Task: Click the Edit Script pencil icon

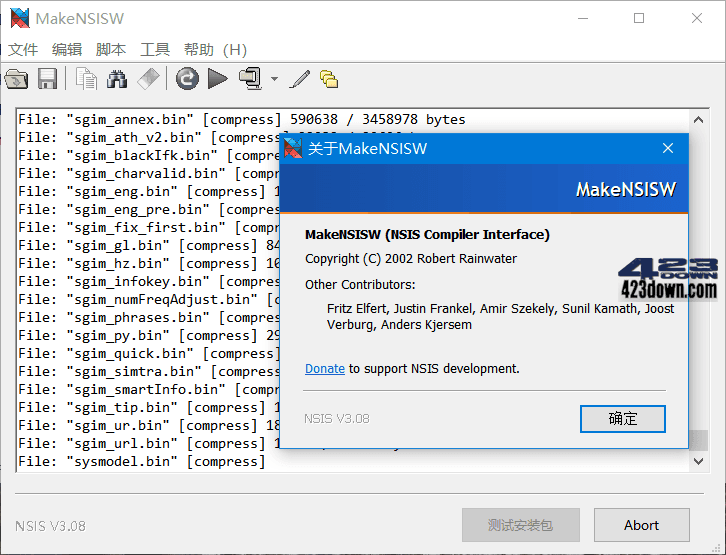Action: 300,79
